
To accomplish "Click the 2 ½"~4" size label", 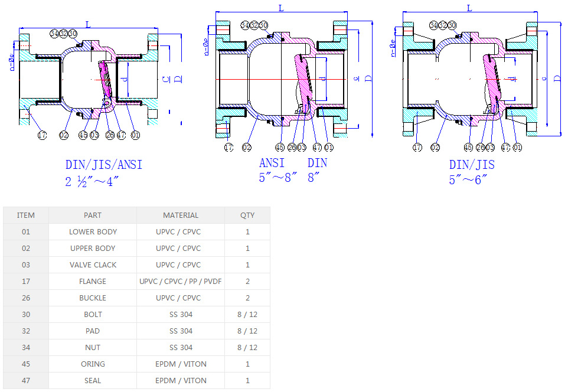I will pyautogui.click(x=92, y=182).
